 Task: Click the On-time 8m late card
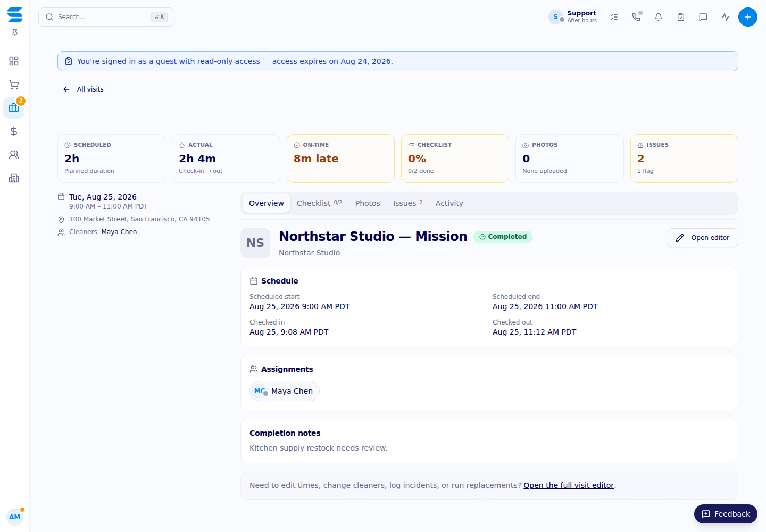pyautogui.click(x=340, y=159)
